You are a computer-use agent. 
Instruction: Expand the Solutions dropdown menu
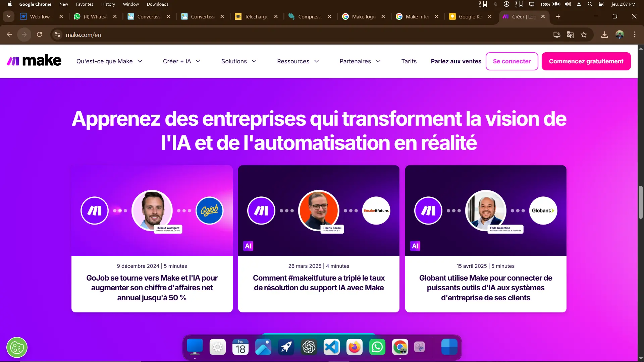[239, 61]
